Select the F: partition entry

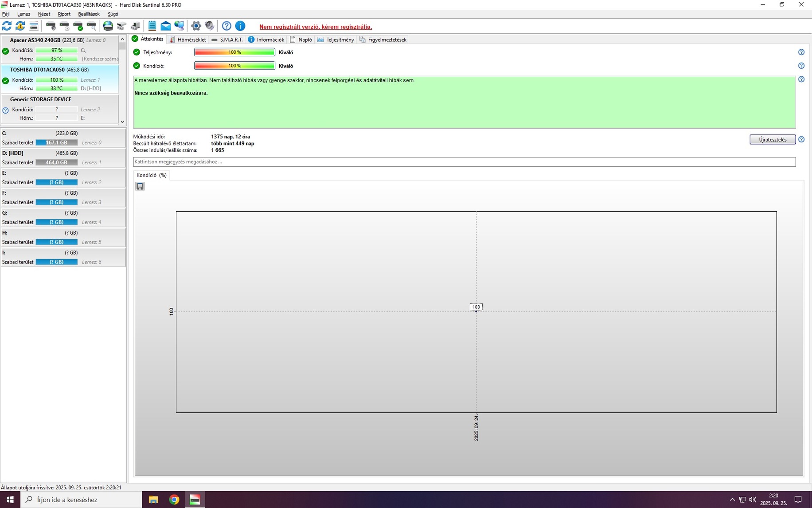[x=63, y=198]
